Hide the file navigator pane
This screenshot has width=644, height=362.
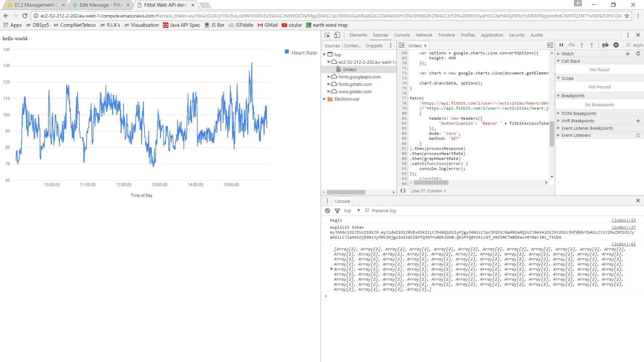coord(401,45)
